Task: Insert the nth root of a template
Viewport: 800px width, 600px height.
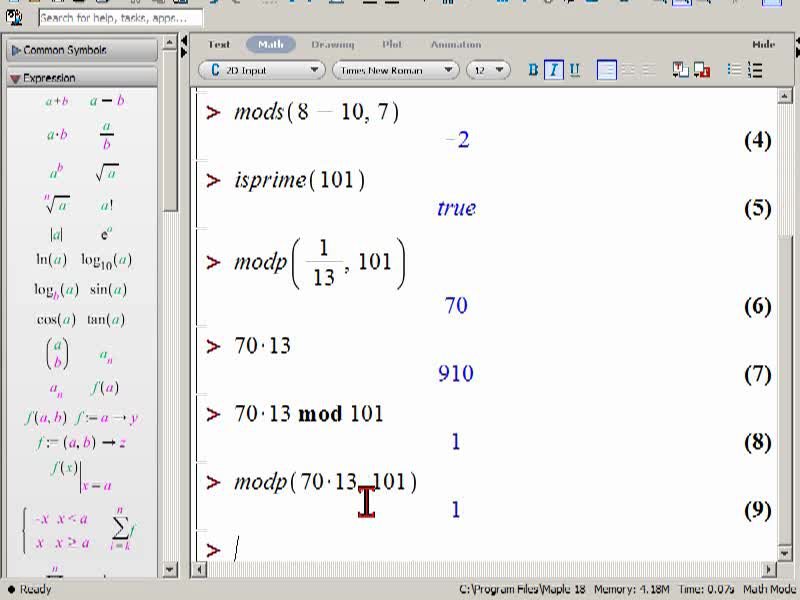Action: (x=57, y=204)
